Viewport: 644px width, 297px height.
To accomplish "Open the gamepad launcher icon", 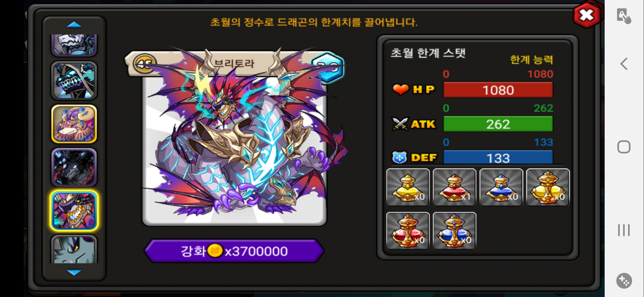I will [624, 281].
